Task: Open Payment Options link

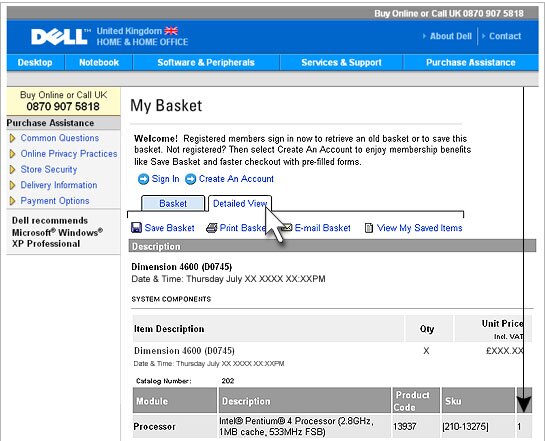Action: tap(55, 201)
